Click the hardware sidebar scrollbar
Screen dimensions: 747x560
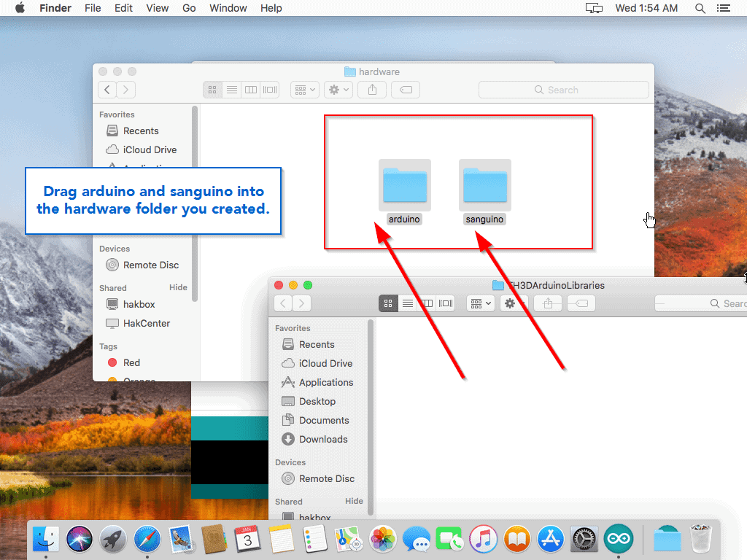(194, 203)
